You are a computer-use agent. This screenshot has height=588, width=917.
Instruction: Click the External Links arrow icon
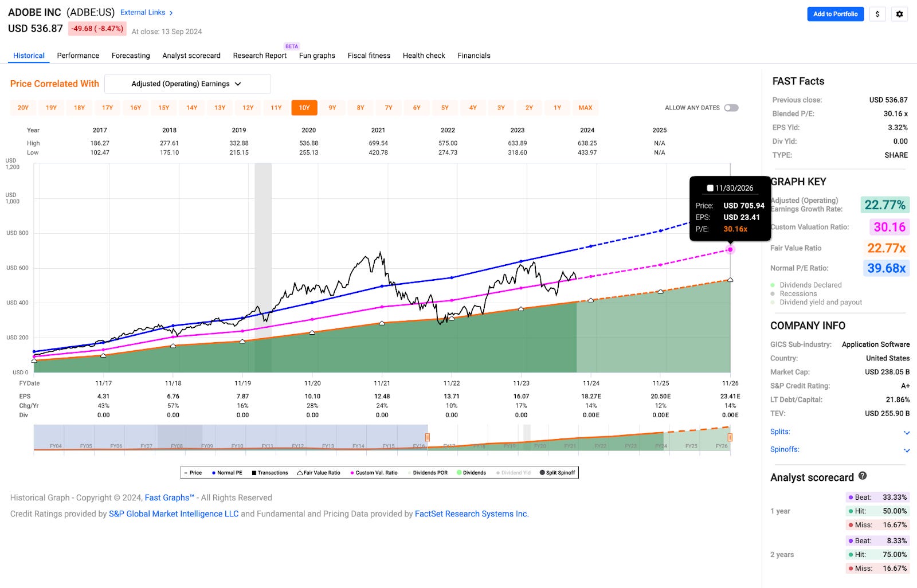tap(171, 13)
